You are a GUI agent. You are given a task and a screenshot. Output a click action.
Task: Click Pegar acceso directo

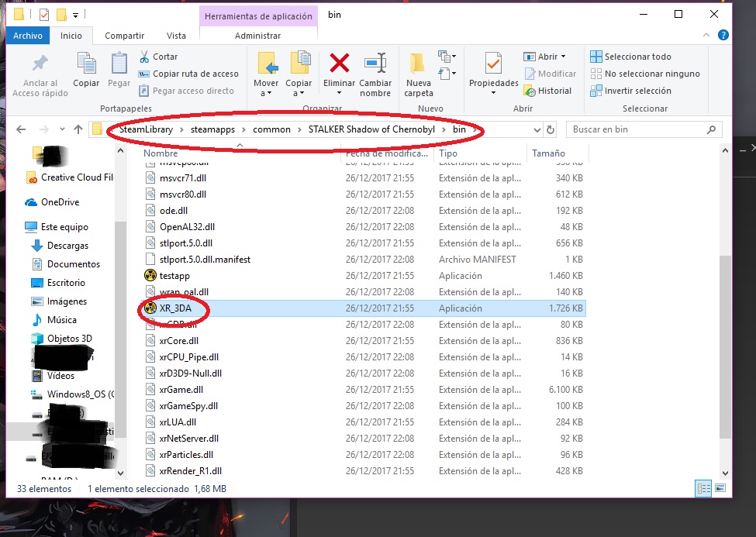click(x=187, y=91)
